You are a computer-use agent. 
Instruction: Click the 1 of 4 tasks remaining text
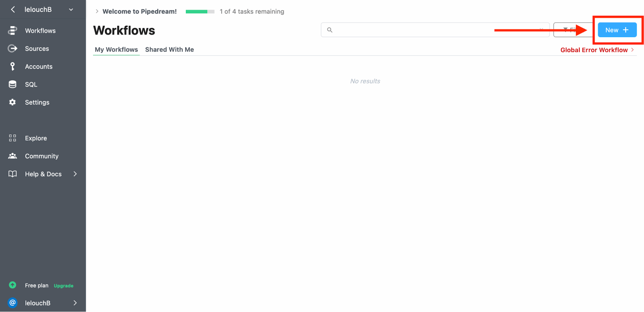tap(252, 12)
